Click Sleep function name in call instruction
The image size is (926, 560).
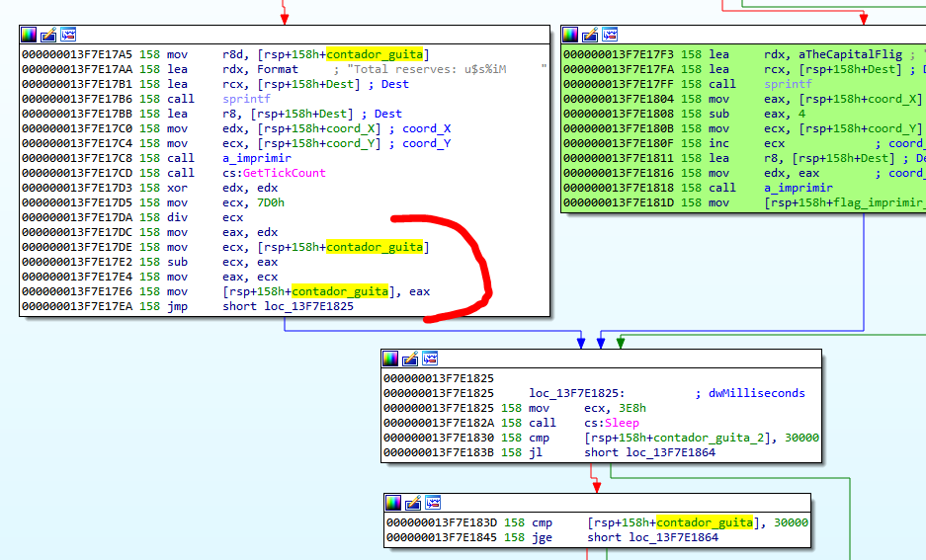[622, 423]
